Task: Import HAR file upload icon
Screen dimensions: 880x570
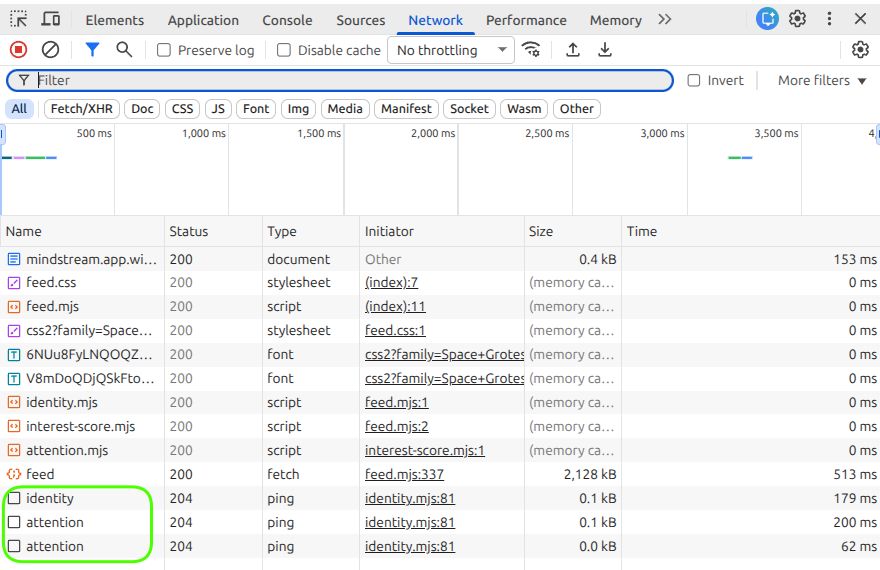Action: coord(573,50)
